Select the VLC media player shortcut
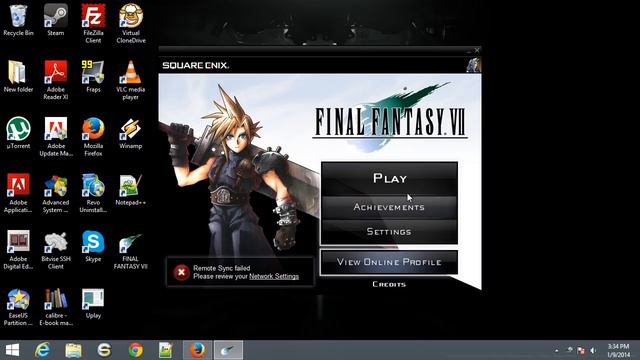The height and width of the screenshot is (360, 640). [131, 80]
